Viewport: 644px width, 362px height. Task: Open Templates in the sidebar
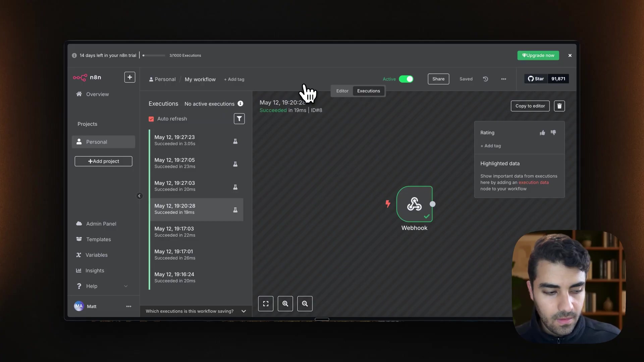pyautogui.click(x=98, y=239)
